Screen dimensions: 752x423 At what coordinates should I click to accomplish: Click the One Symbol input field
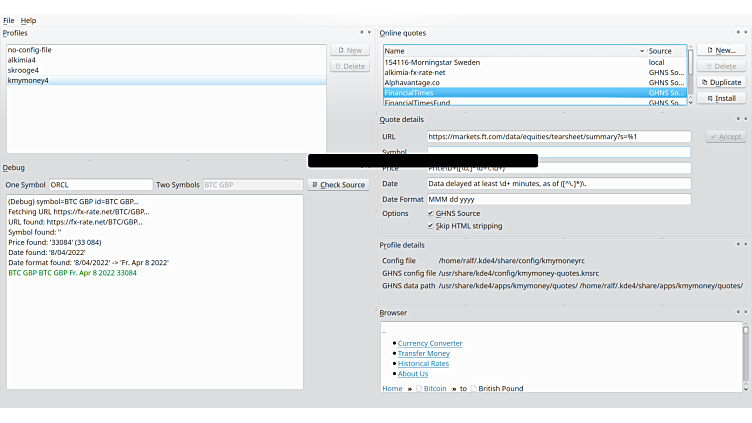pyautogui.click(x=100, y=185)
